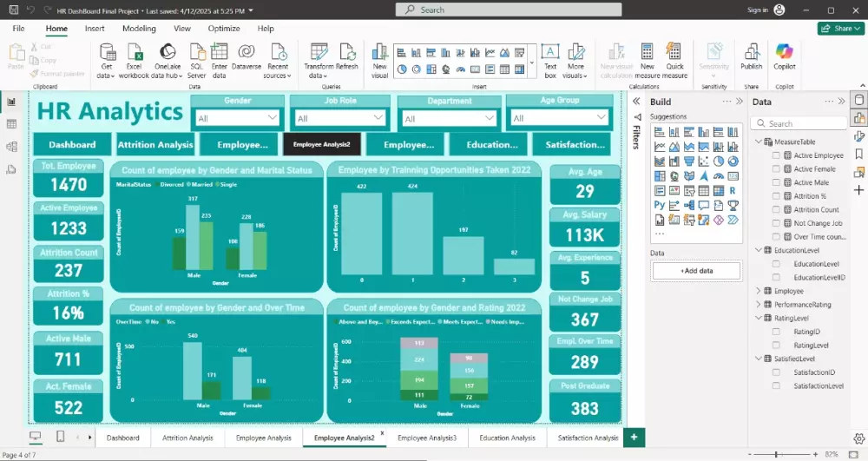Expand the Employee table
The height and width of the screenshot is (461, 868).
(x=759, y=291)
